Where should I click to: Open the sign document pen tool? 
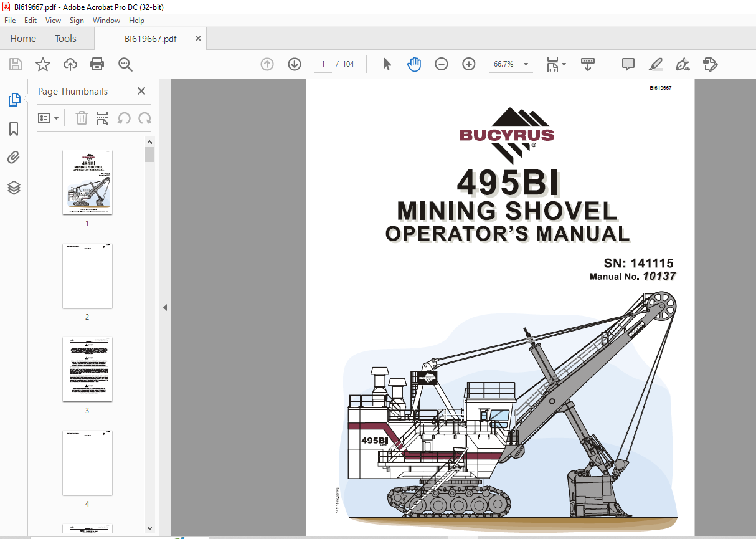click(x=683, y=64)
